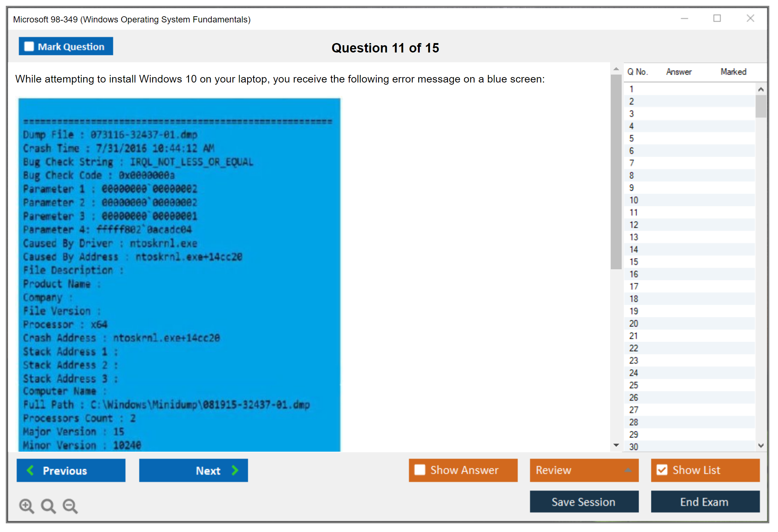778x532 pixels.
Task: Click the zoom in magnifier icon
Action: point(26,506)
